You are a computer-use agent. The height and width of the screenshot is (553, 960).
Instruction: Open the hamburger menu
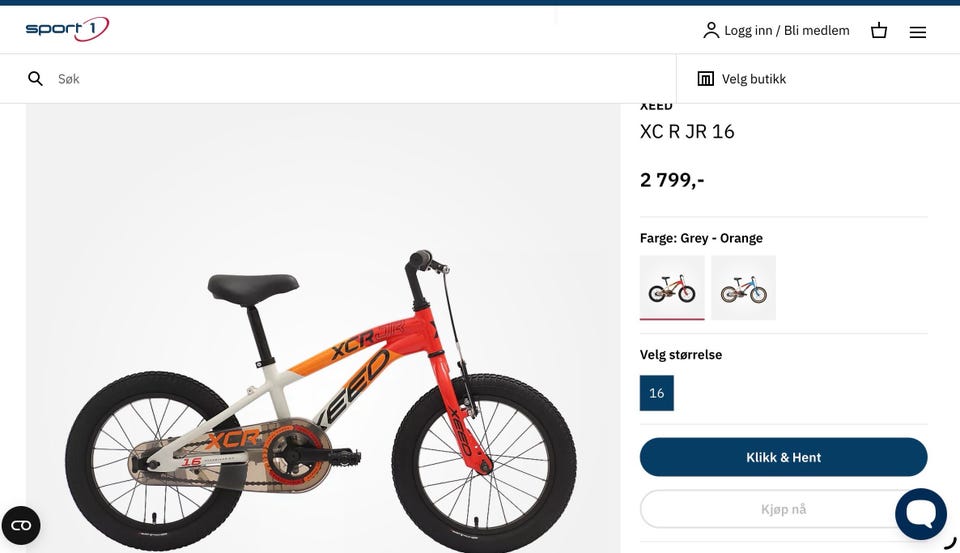pos(917,32)
